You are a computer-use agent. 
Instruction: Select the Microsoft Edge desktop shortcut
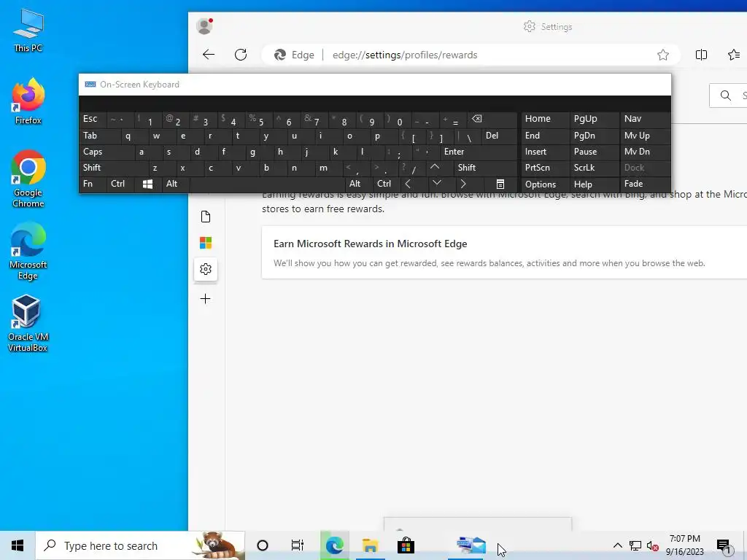pyautogui.click(x=28, y=251)
